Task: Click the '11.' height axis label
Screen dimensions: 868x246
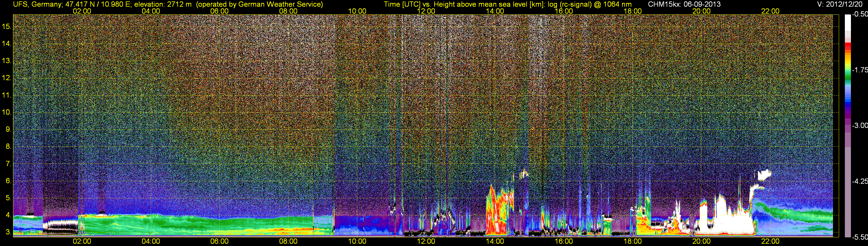Action: point(7,95)
